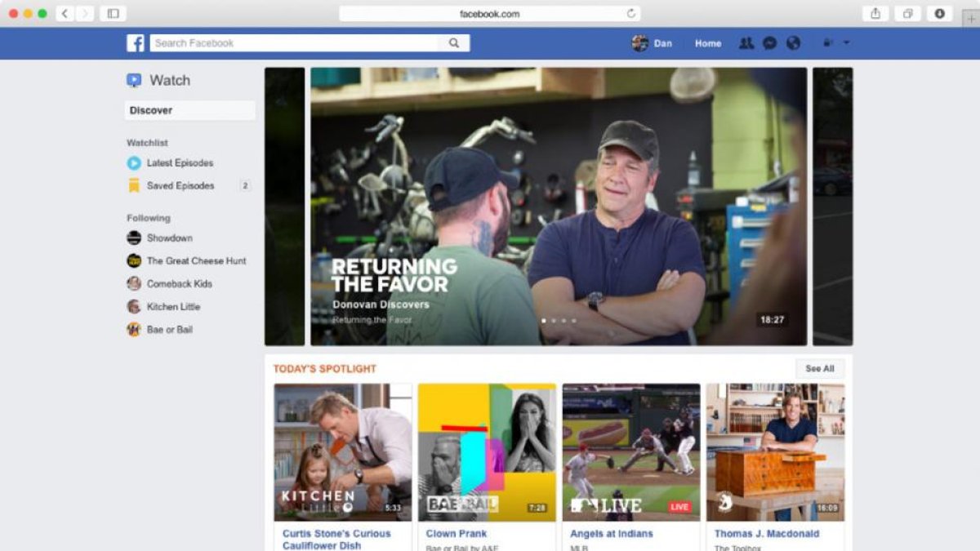Click See All in Today's Spotlight
Image resolution: width=980 pixels, height=551 pixels.
coord(819,368)
